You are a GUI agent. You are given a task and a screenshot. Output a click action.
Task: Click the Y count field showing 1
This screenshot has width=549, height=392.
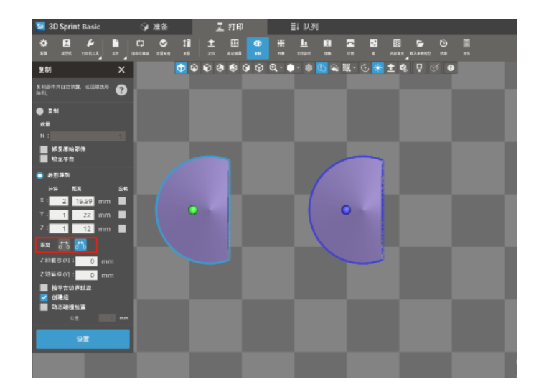pos(58,215)
